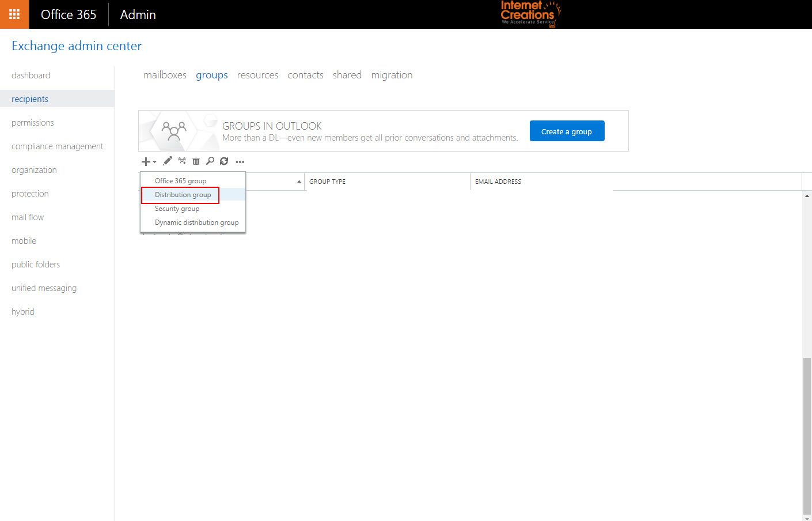812x521 pixels.
Task: Click the vertical scrollbar thumb
Action: point(807,435)
